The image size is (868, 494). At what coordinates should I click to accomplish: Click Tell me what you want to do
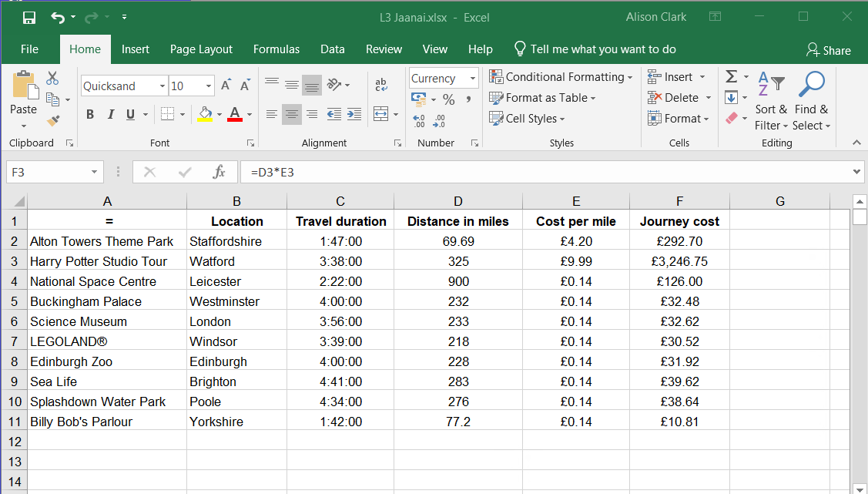[x=595, y=49]
